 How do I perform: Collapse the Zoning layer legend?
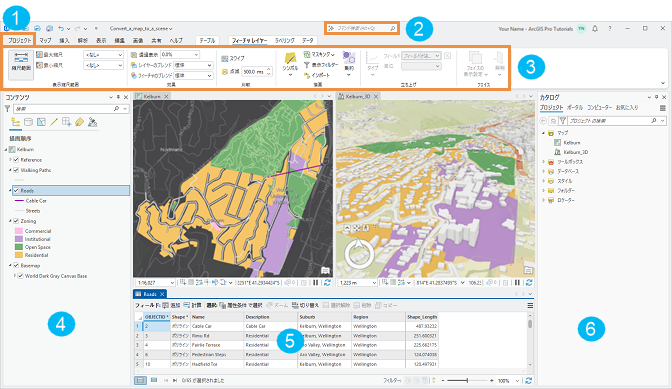pyautogui.click(x=10, y=221)
